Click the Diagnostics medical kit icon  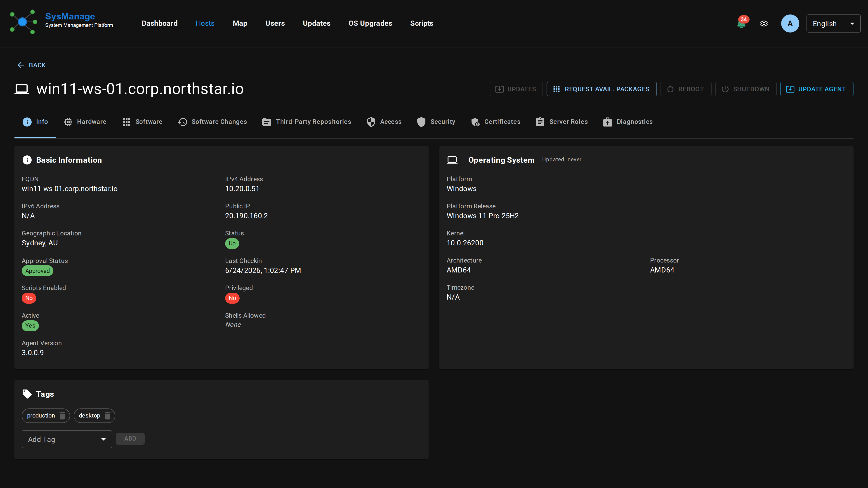point(608,122)
